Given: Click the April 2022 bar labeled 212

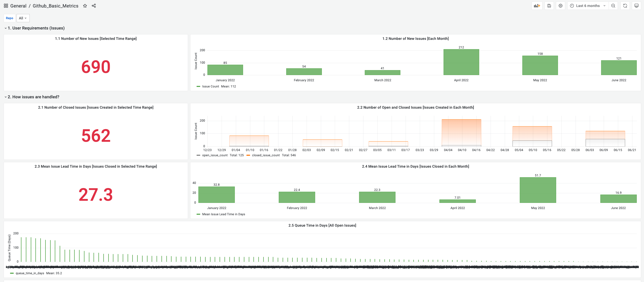Looking at the screenshot, I should [461, 62].
